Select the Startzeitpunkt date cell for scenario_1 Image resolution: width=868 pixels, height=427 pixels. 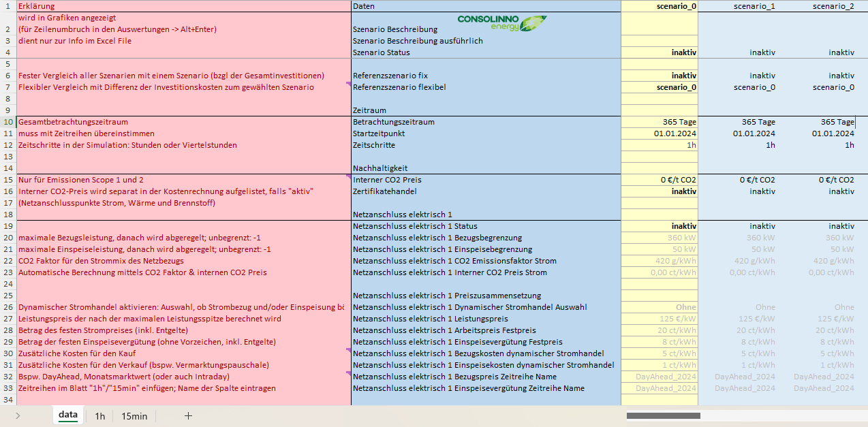point(738,133)
